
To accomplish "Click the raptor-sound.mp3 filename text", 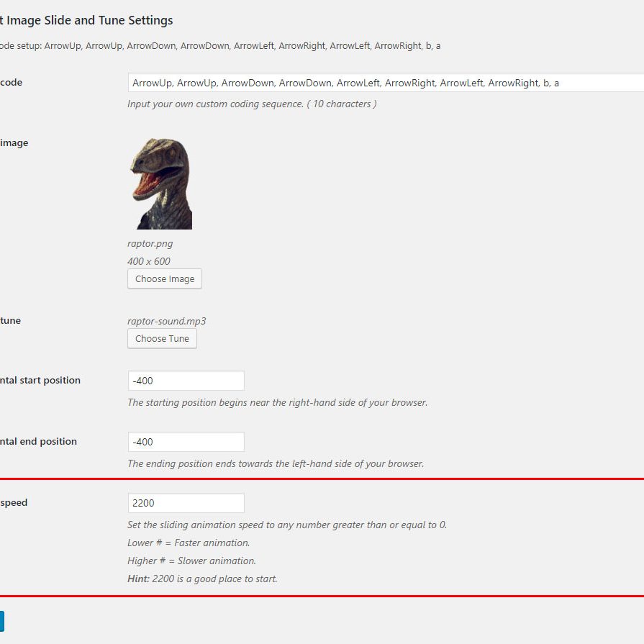I will (x=166, y=321).
